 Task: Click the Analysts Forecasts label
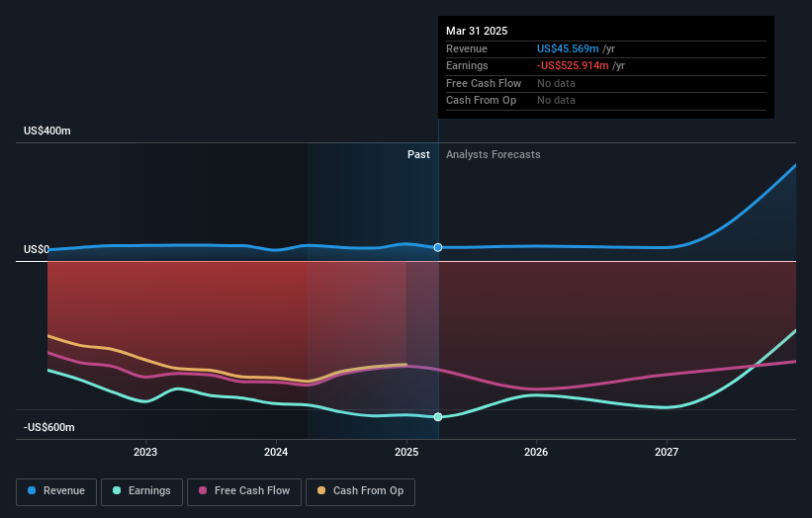pos(493,155)
